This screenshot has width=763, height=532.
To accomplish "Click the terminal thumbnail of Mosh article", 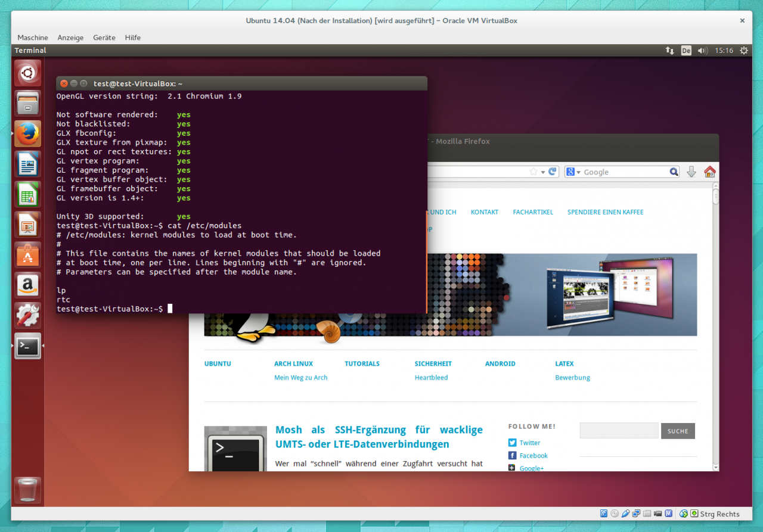I will click(235, 448).
